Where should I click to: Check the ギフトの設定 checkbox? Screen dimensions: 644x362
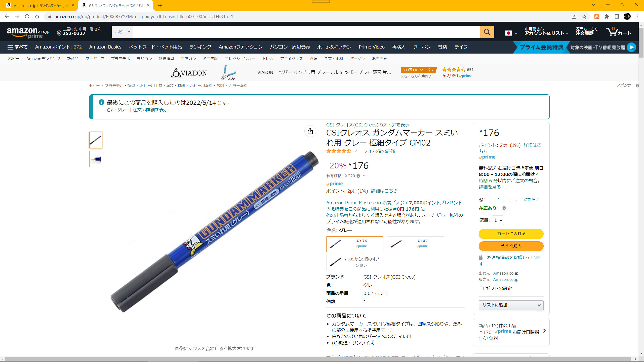point(481,288)
